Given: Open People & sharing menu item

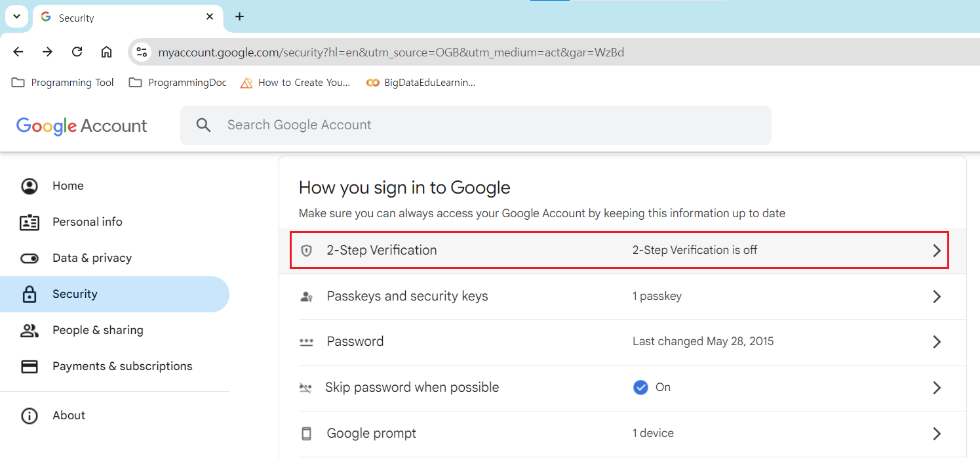Looking at the screenshot, I should coord(98,330).
